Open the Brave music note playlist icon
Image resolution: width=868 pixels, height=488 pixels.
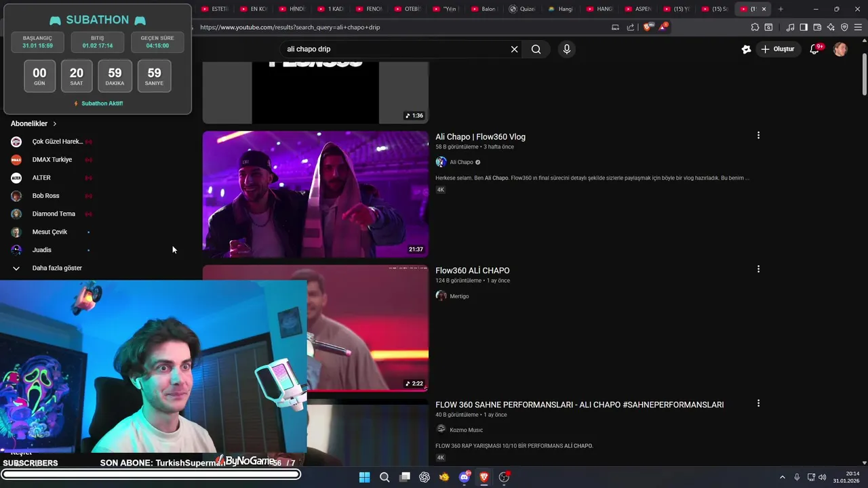coord(790,27)
